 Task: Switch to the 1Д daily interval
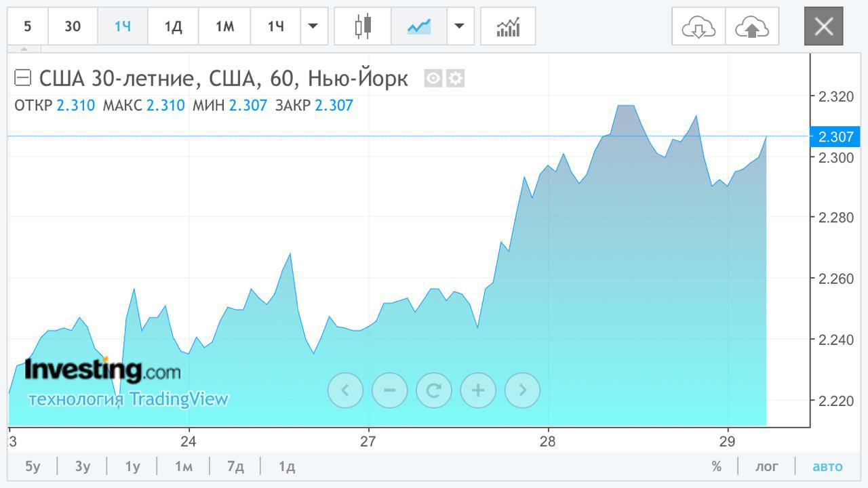(174, 26)
